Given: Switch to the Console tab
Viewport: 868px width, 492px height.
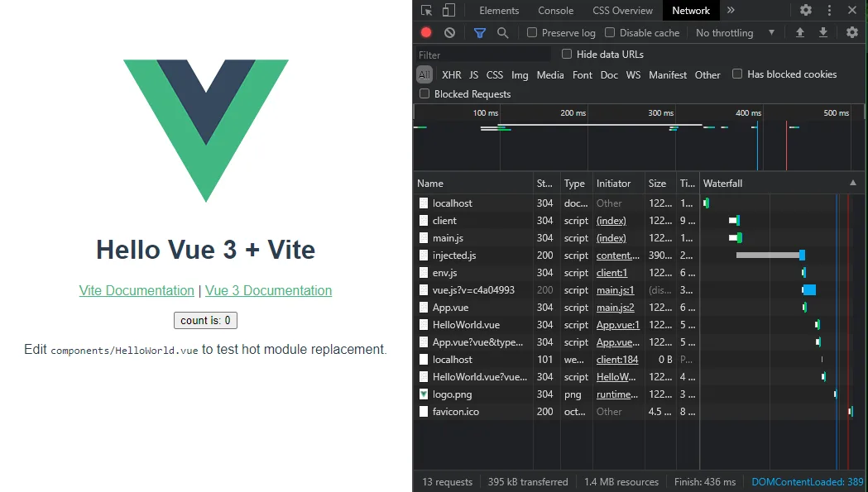Looking at the screenshot, I should 555,10.
